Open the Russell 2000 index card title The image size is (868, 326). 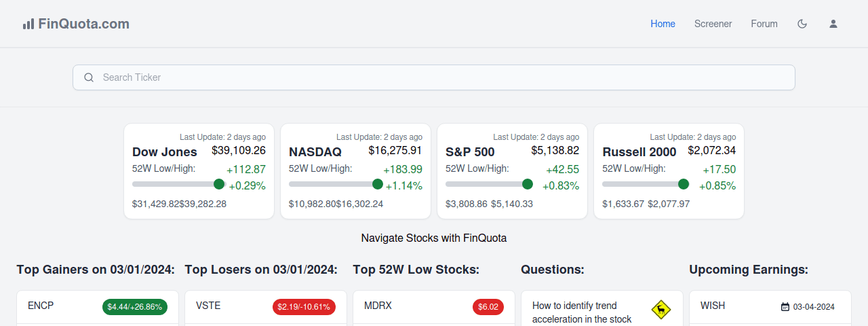[x=639, y=152]
